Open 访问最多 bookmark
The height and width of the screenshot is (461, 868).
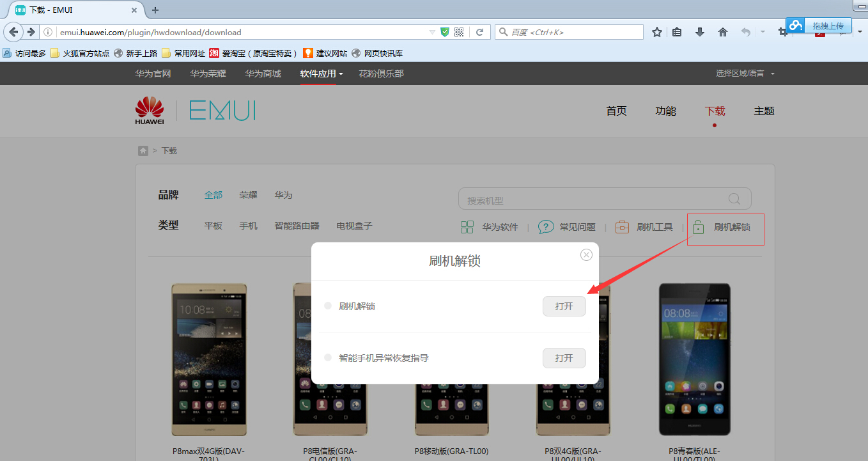pyautogui.click(x=24, y=53)
